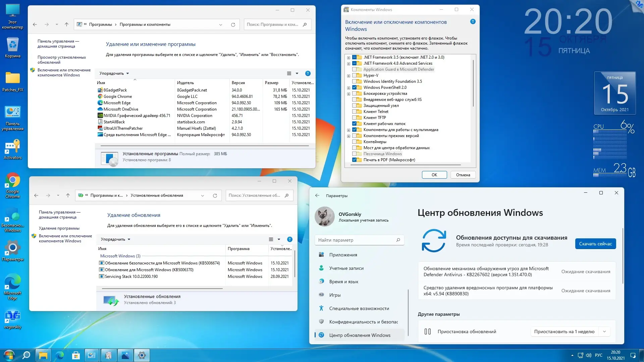Image resolution: width=644 pixels, height=362 pixels.
Task: Expand the .NET Framework 3.5 tree node
Action: click(x=348, y=58)
